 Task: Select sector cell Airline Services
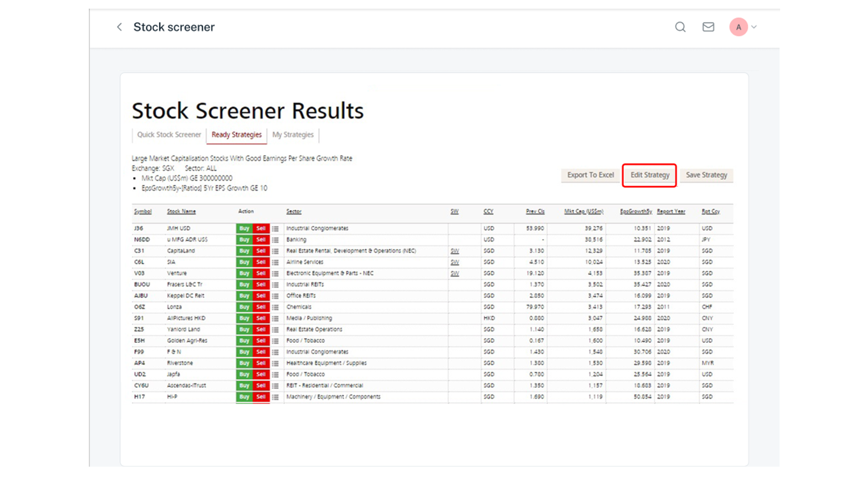point(304,262)
